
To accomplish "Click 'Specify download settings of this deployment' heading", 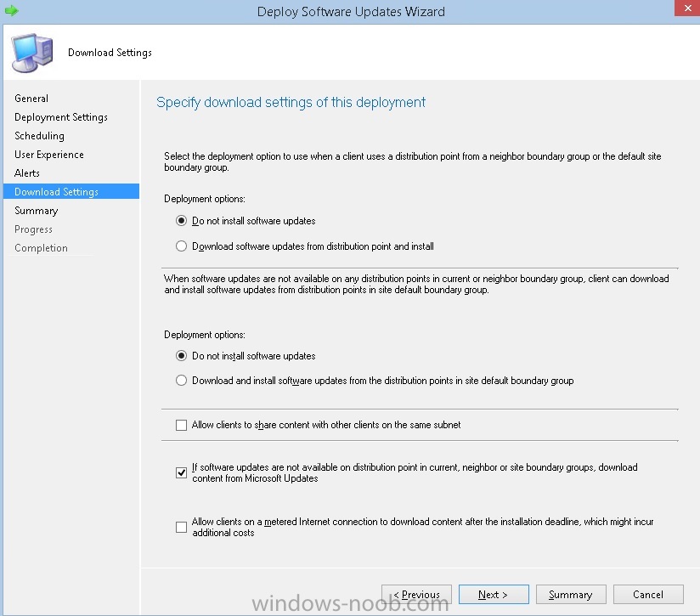I will click(291, 103).
